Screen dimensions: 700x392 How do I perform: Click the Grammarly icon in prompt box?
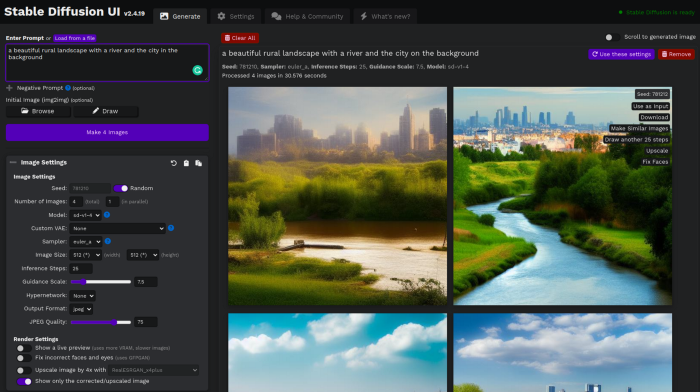click(197, 70)
